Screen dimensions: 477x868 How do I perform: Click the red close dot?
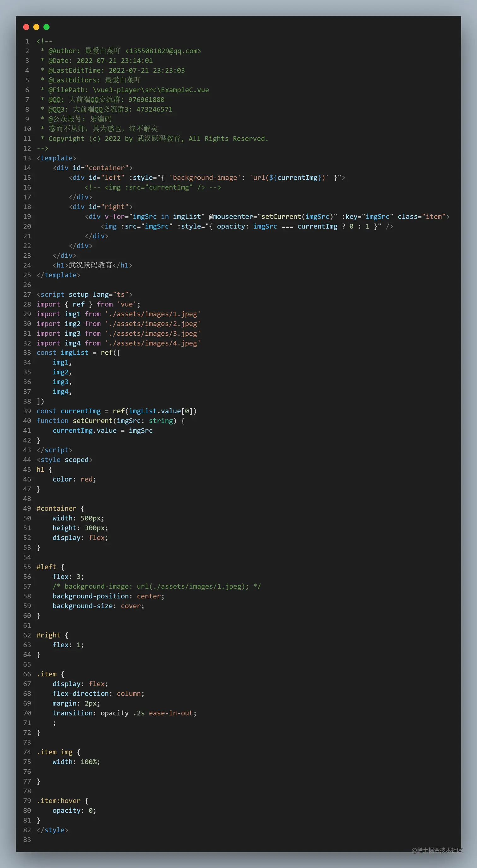26,27
